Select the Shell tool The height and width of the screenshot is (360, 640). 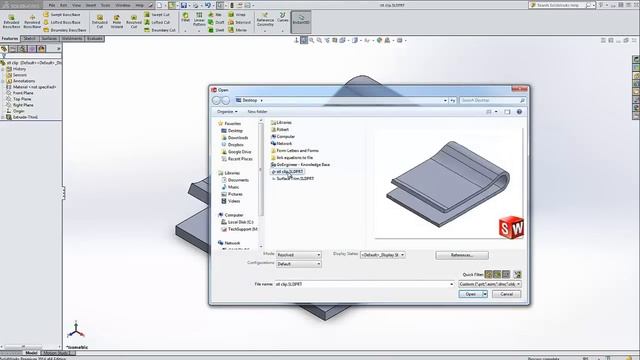[x=216, y=30]
